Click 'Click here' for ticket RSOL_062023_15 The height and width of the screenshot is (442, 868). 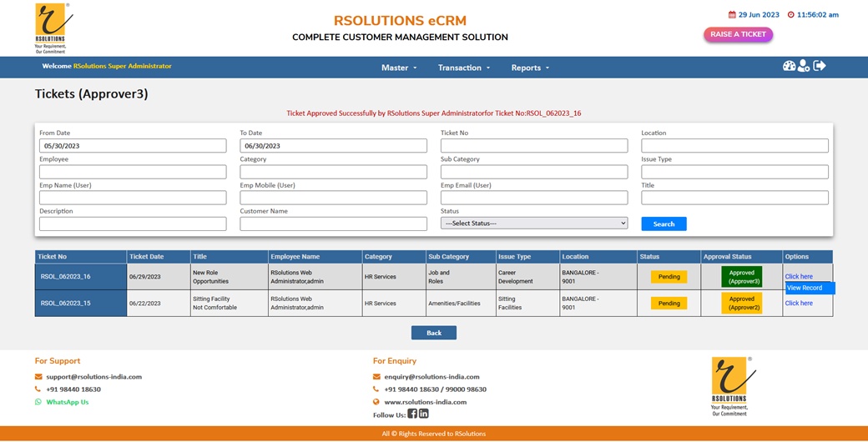798,304
